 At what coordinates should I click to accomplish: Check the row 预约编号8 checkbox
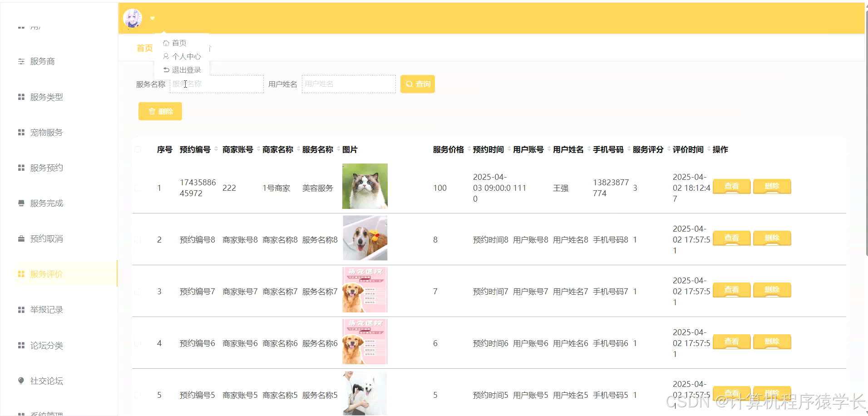tap(138, 240)
